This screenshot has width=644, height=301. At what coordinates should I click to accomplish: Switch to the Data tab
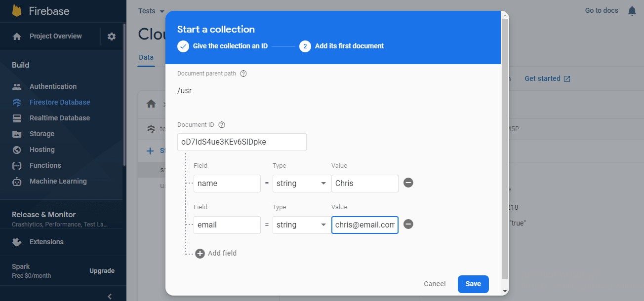tap(146, 57)
